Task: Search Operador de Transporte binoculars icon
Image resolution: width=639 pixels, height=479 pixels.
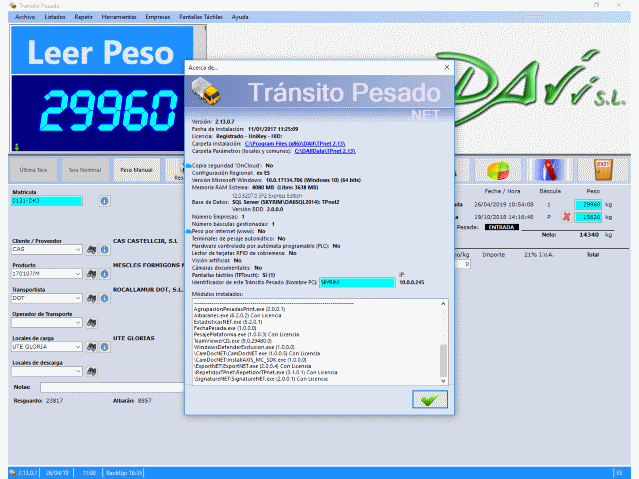Action: click(92, 323)
